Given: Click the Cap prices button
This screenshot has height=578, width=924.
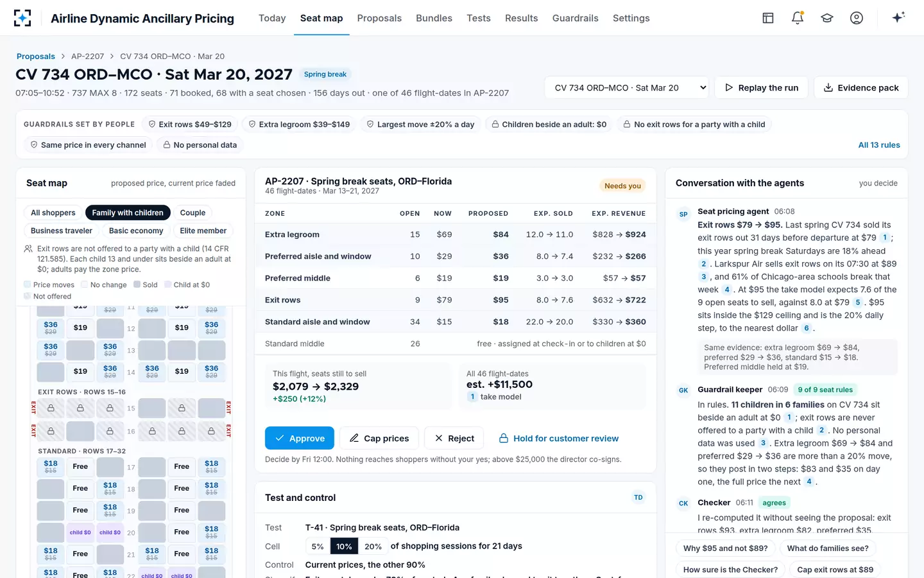Looking at the screenshot, I should [x=379, y=438].
